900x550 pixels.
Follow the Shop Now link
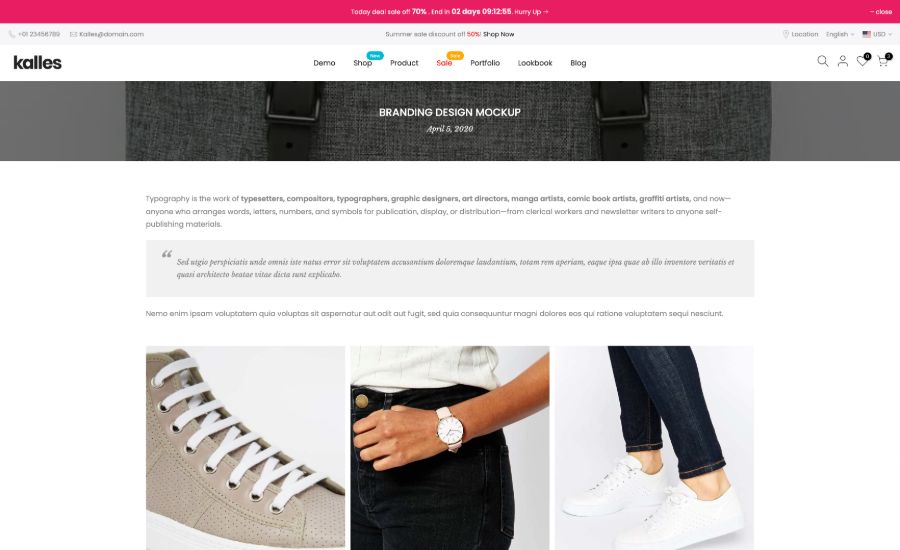pyautogui.click(x=499, y=34)
